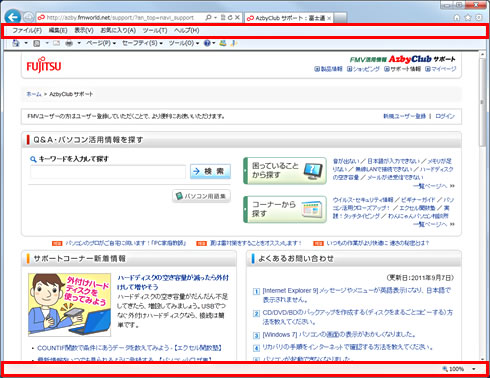Click the scrollbar up arrow
490x378 pixels.
tap(482, 54)
